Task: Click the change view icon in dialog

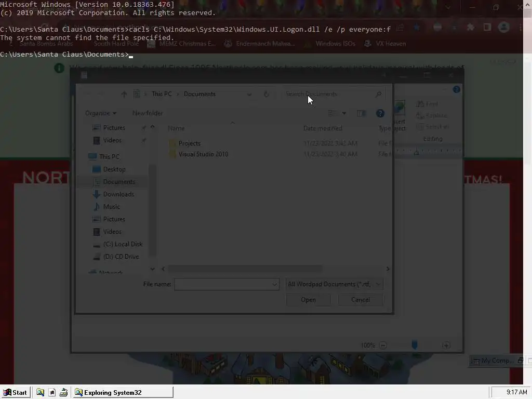Action: pos(332,113)
